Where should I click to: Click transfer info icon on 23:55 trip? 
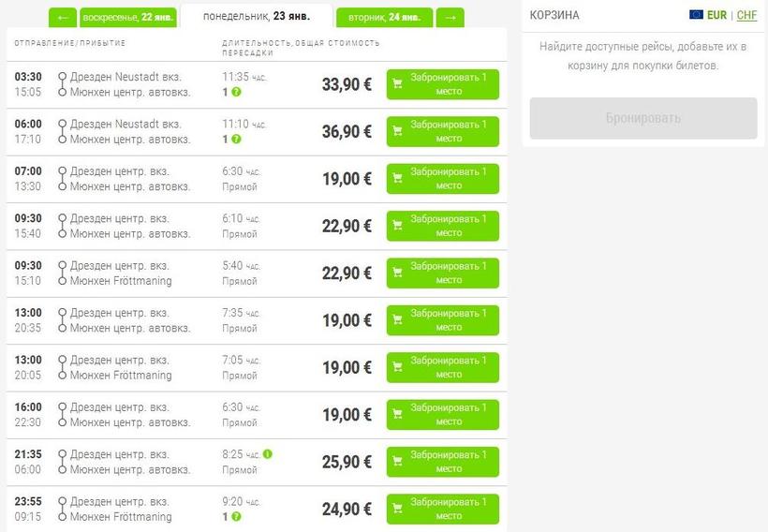point(236,516)
